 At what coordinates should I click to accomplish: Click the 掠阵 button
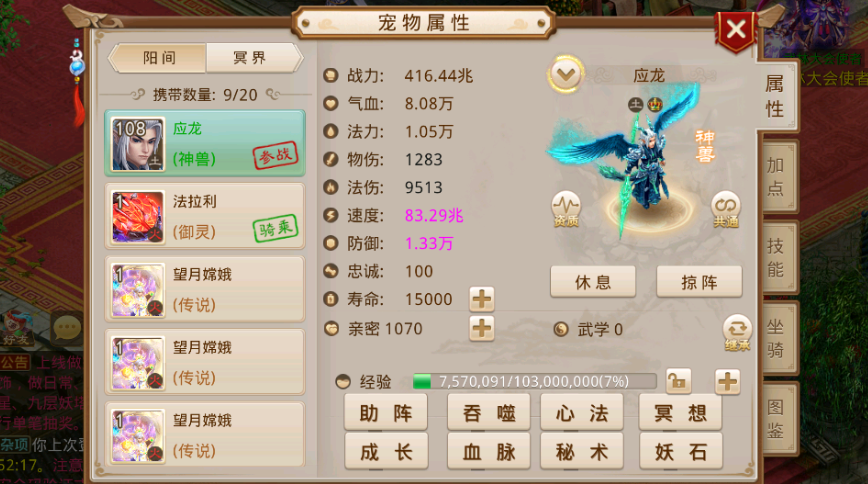click(699, 282)
